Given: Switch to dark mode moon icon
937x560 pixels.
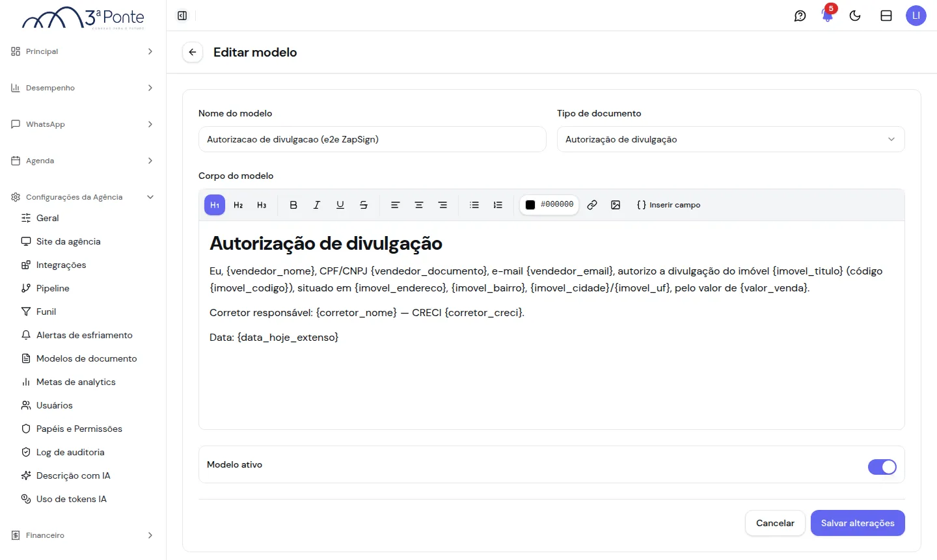Looking at the screenshot, I should tap(855, 16).
